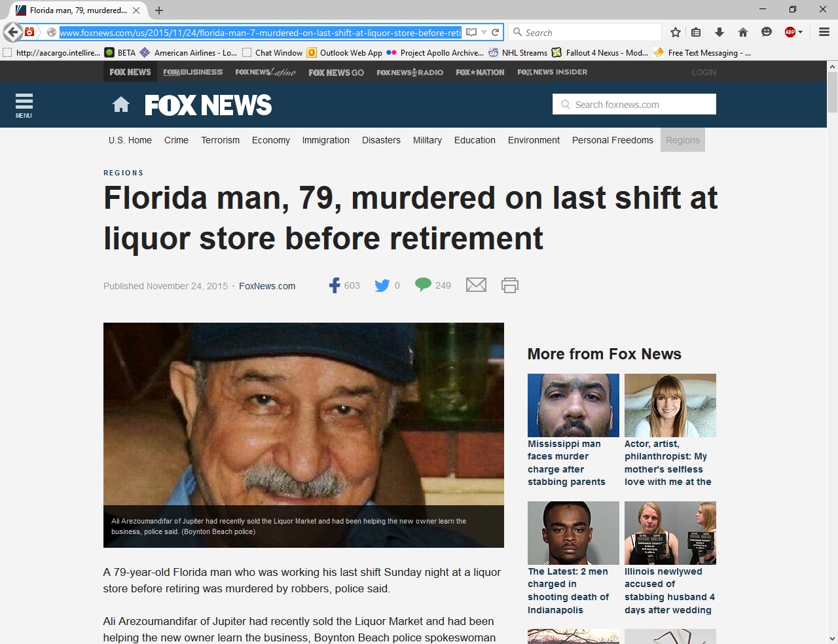Screen dimensions: 838x644
Task: Open browser downloads arrow icon
Action: (x=720, y=32)
